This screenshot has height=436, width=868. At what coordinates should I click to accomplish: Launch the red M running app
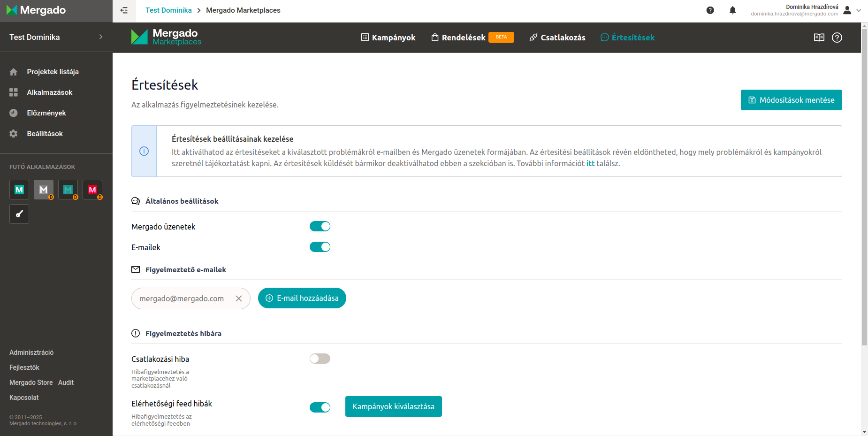[92, 190]
